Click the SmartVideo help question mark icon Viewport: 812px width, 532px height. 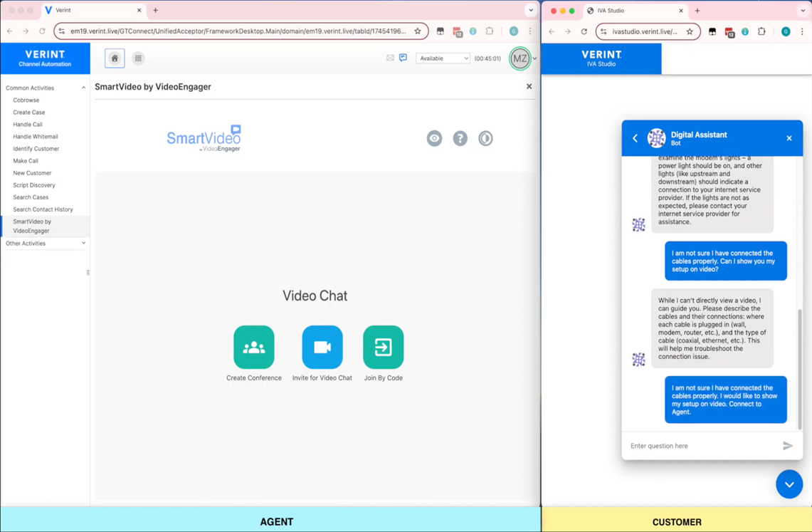pos(460,138)
